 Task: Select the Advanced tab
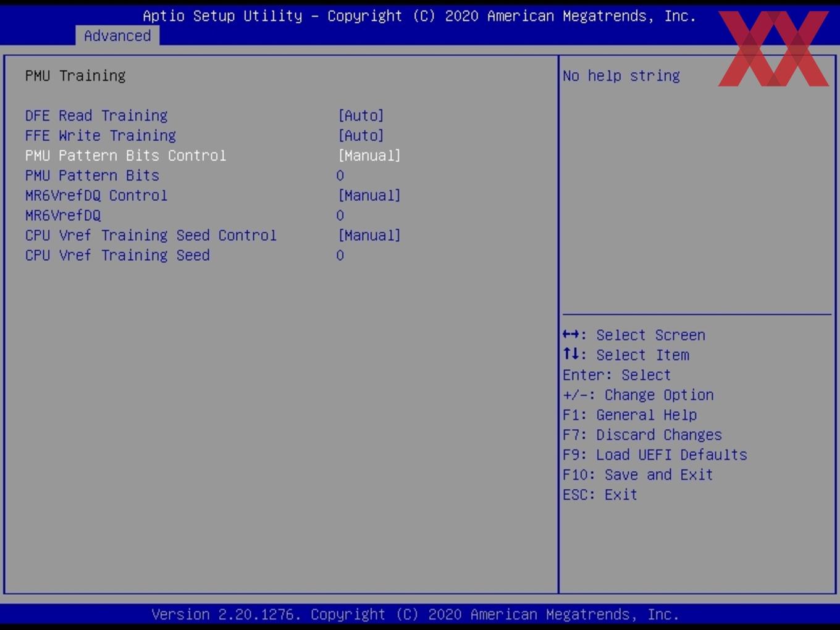pos(117,36)
